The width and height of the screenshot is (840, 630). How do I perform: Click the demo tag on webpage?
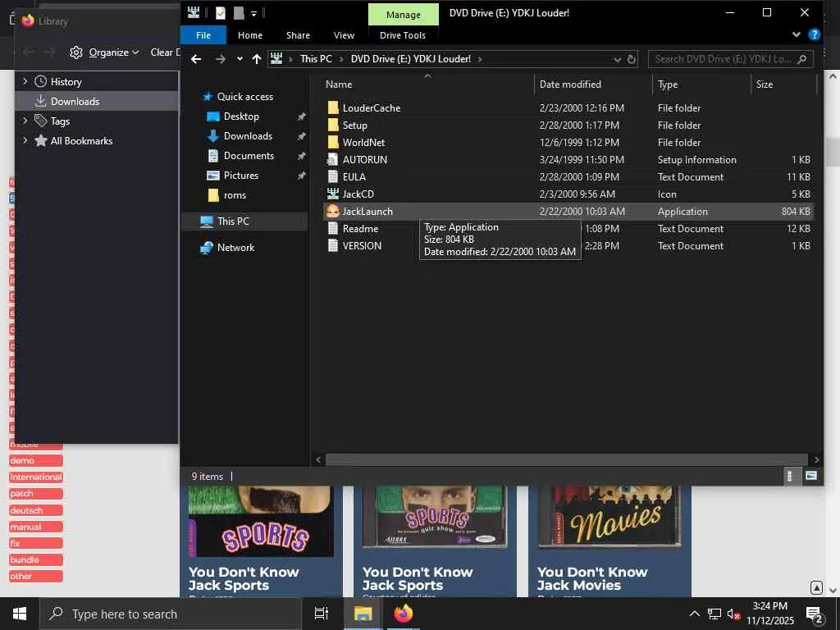pyautogui.click(x=36, y=461)
